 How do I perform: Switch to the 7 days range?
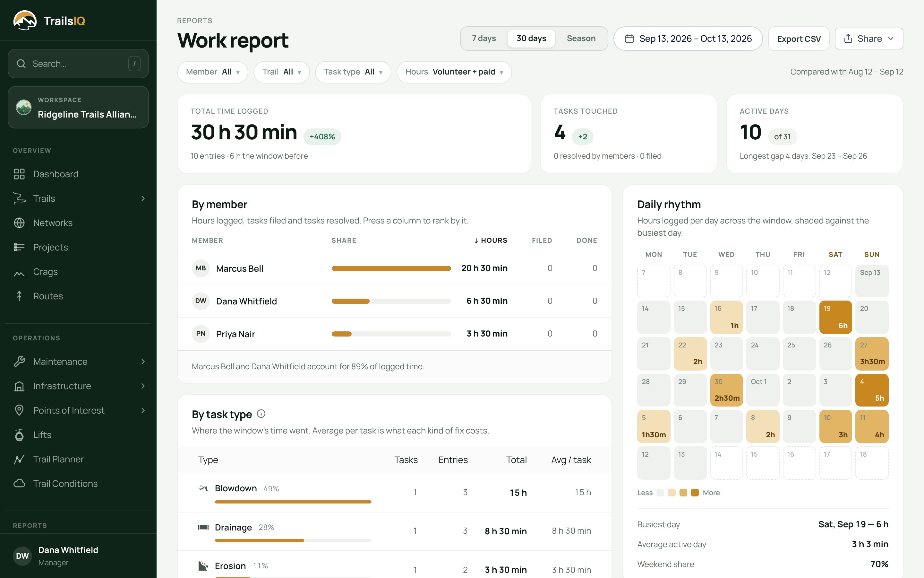click(484, 39)
